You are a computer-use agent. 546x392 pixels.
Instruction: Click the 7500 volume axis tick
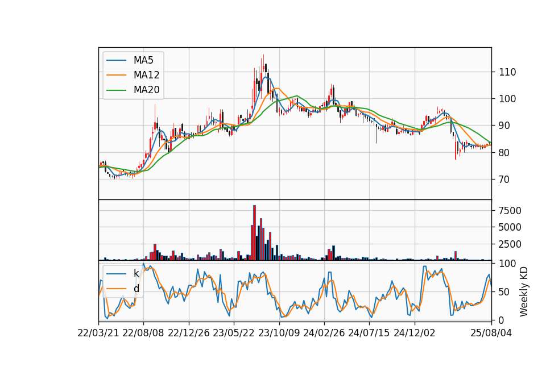pos(510,211)
